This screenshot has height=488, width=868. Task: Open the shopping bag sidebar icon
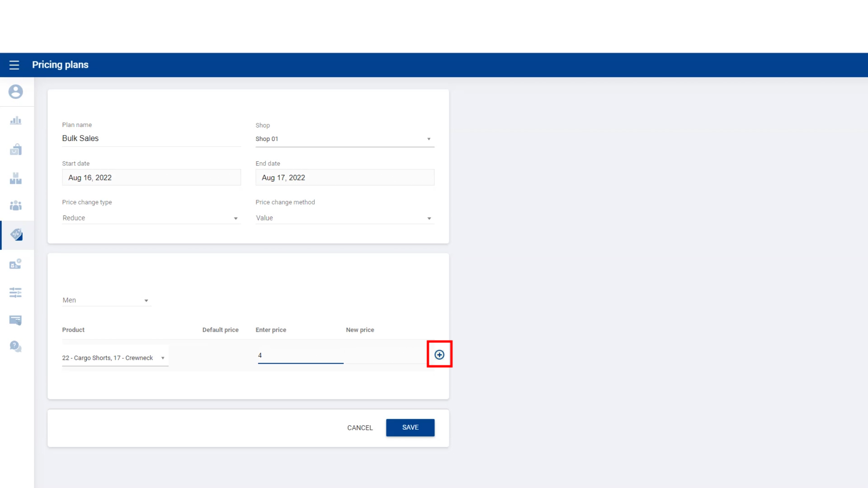(15, 150)
